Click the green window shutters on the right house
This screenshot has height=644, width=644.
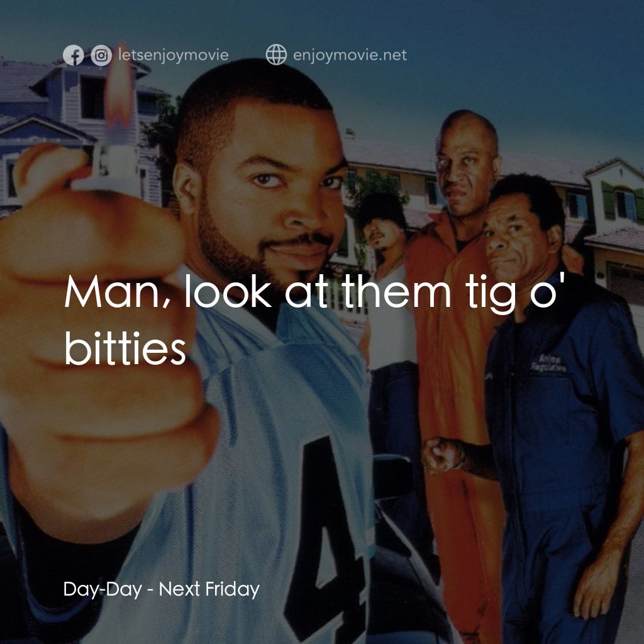(x=608, y=200)
